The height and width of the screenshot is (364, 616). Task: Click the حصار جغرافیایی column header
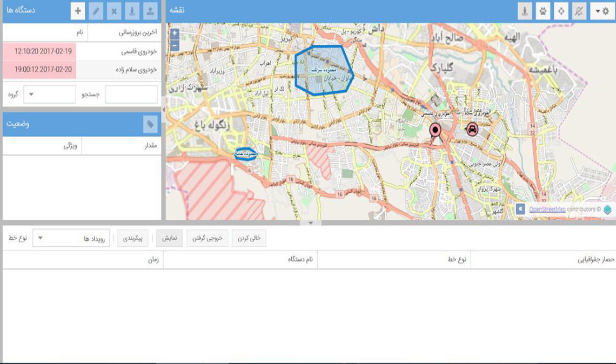pos(543,260)
